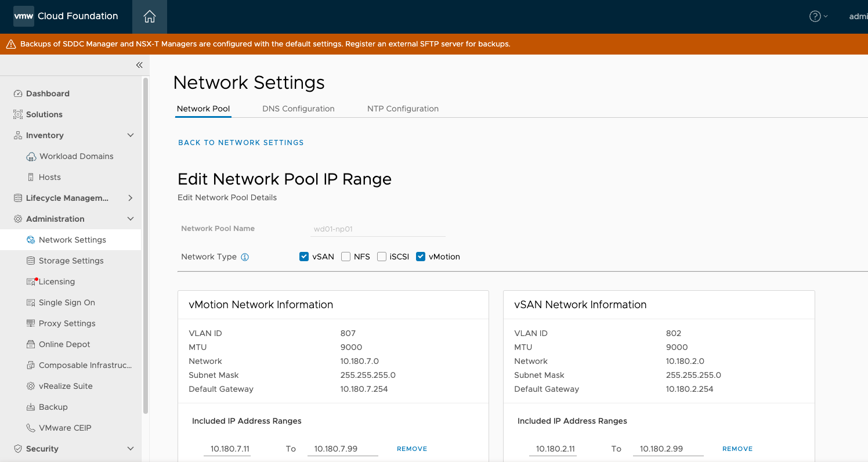Open Online Depot in sidebar
Screen dimensions: 868x462
tap(64, 344)
